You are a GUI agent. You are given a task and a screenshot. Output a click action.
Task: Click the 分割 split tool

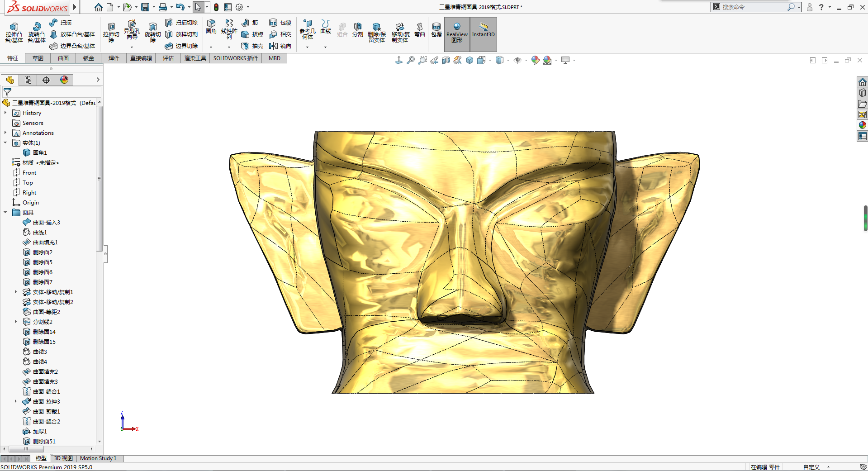(x=357, y=30)
